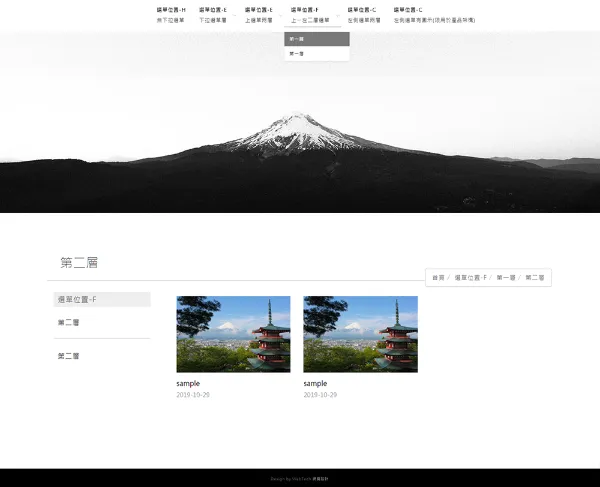The image size is (600, 487).
Task: Click 第二層 at the breadcrumb's end
Action: [x=535, y=277]
